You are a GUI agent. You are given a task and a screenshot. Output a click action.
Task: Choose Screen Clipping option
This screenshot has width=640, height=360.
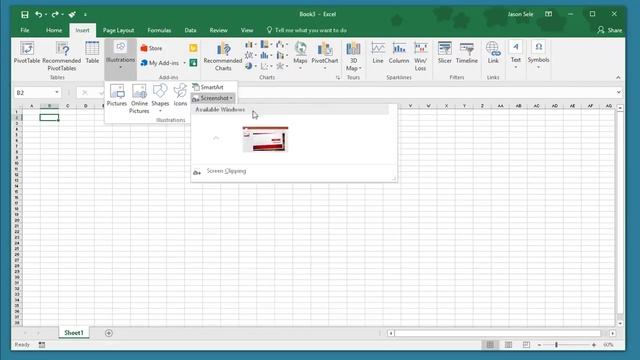pyautogui.click(x=226, y=171)
